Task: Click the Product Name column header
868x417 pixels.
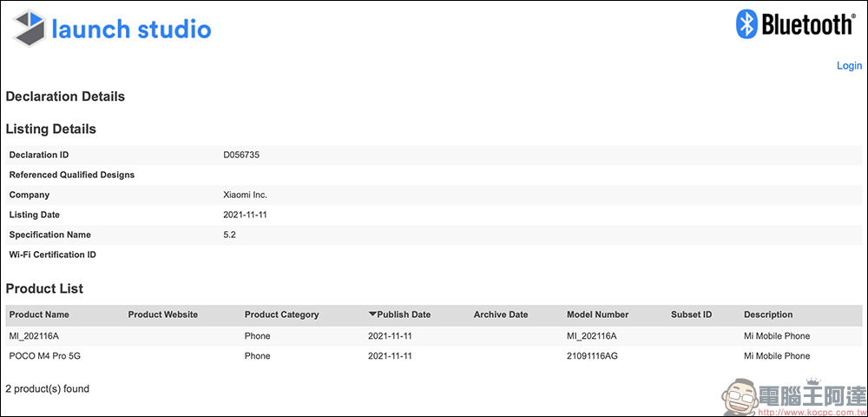Action: pyautogui.click(x=39, y=314)
